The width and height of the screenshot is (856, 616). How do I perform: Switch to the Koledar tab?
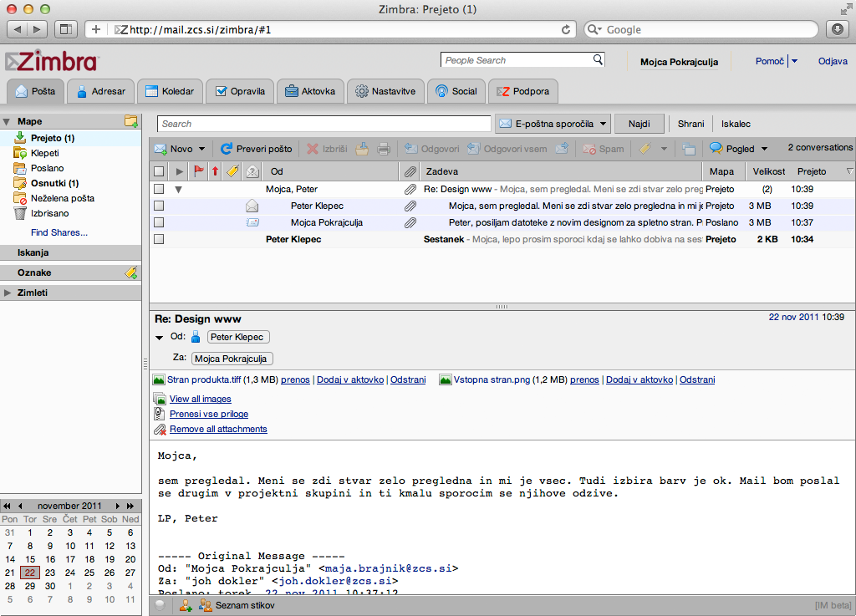pyautogui.click(x=170, y=91)
